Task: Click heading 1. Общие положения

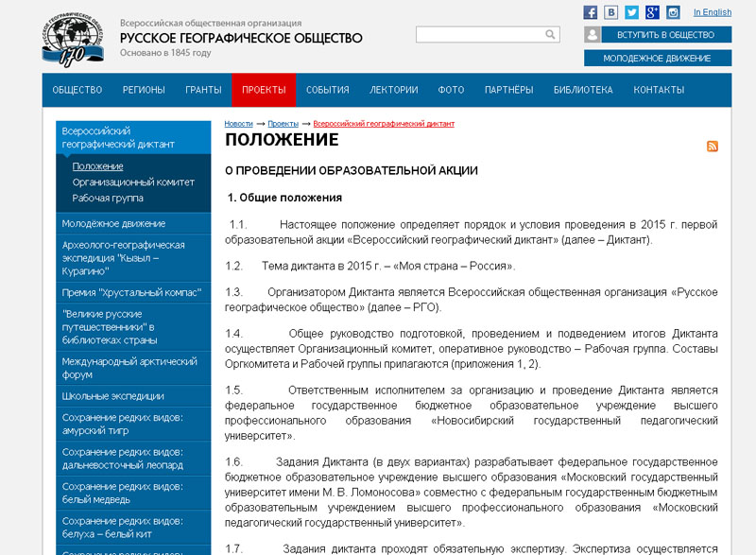Action: point(284,198)
